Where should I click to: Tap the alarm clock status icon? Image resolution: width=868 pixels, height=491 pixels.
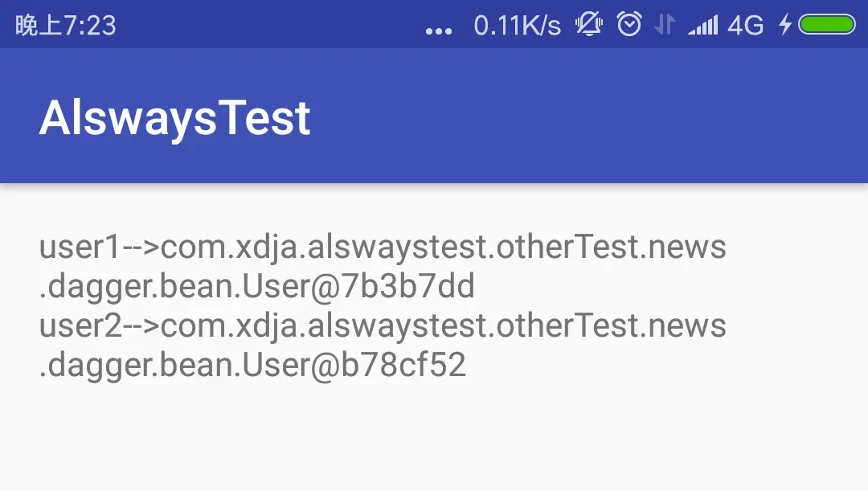628,24
